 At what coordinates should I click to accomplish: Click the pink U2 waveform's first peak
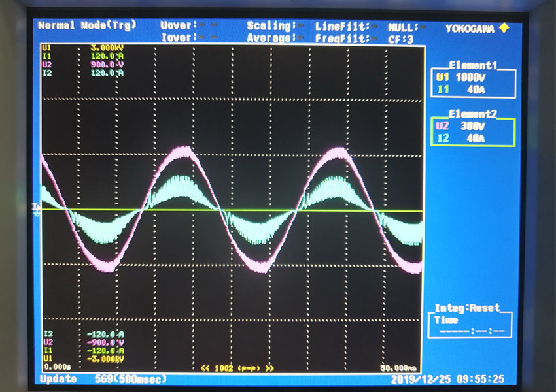coord(183,150)
